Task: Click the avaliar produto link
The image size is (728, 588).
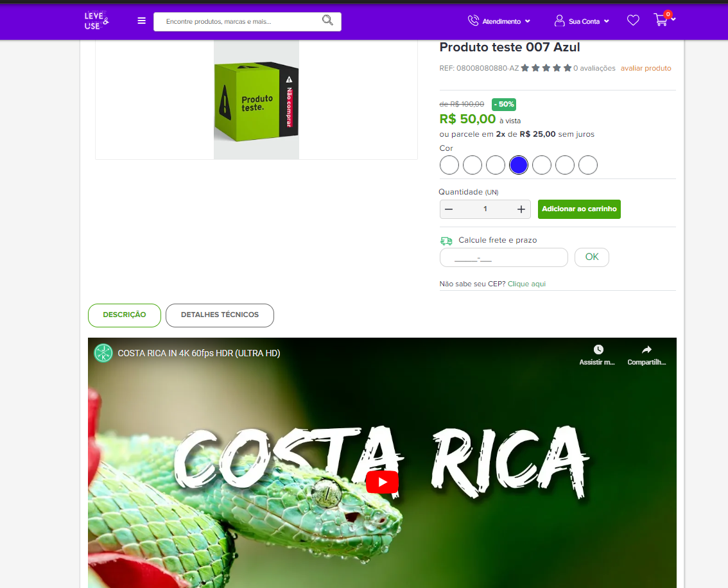Action: pos(646,68)
